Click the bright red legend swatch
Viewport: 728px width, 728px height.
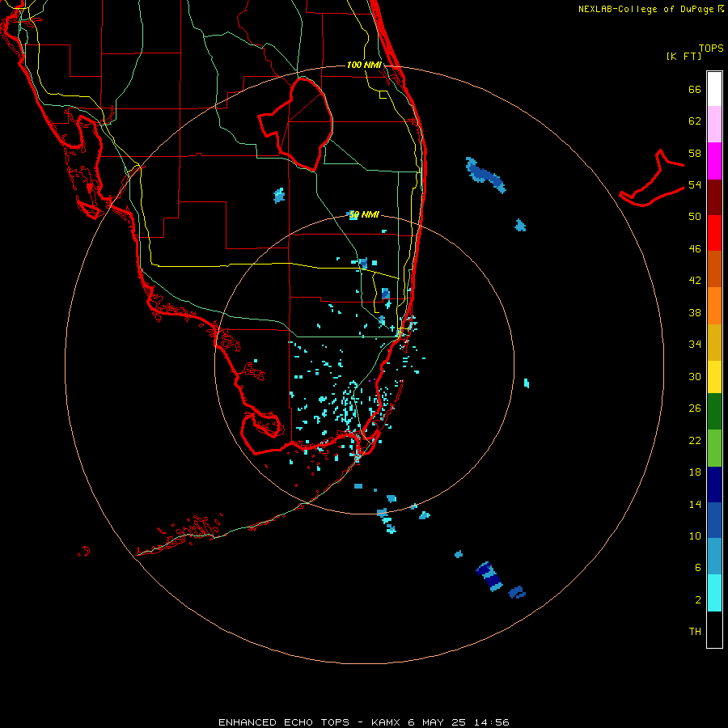click(x=714, y=233)
